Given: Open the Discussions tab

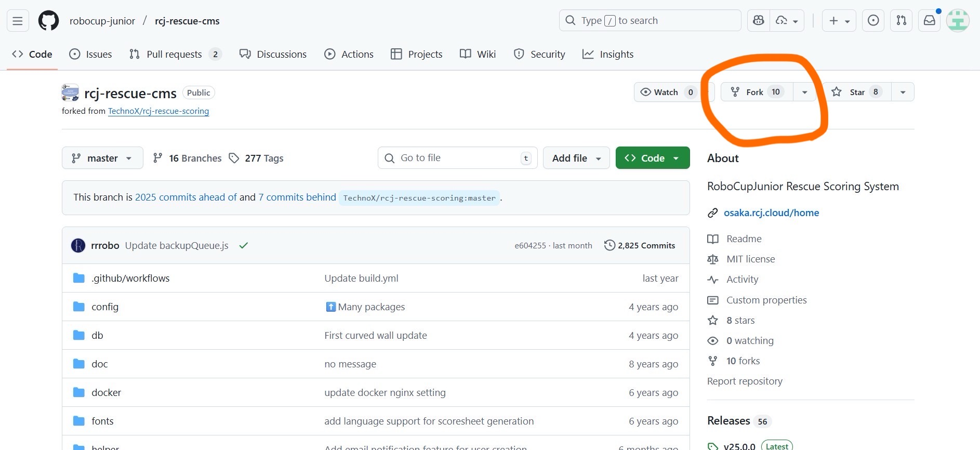Looking at the screenshot, I should click(x=273, y=54).
